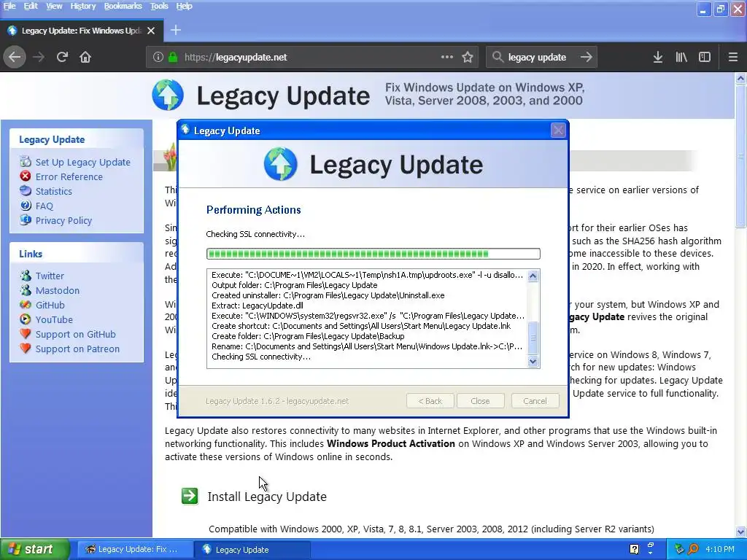Click the log scroll down arrow
The height and width of the screenshot is (560, 747).
[x=533, y=362]
